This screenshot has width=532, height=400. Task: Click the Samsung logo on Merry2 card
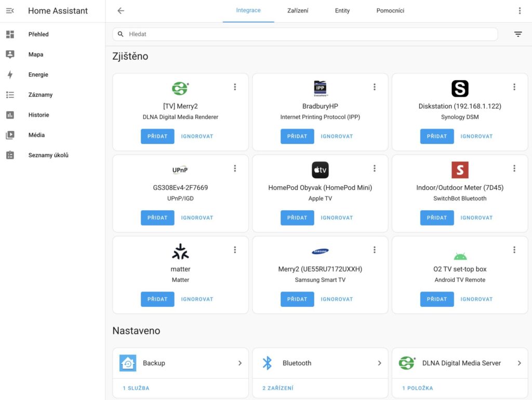(x=320, y=252)
